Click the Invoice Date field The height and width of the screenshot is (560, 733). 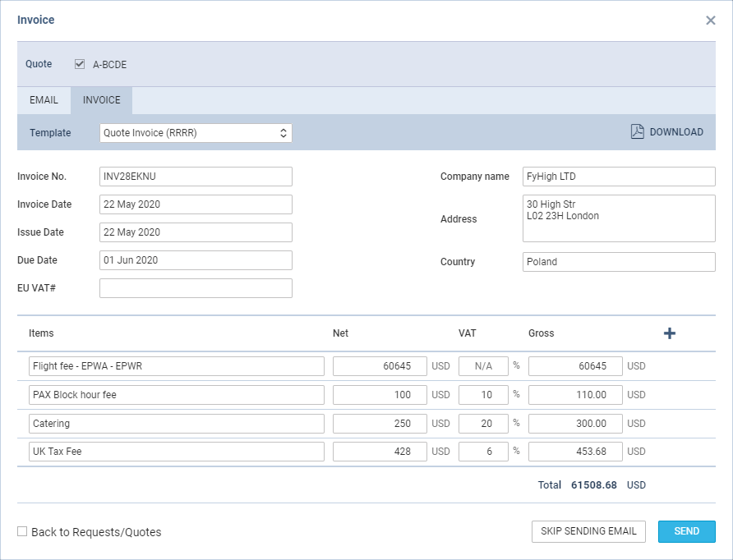point(196,204)
